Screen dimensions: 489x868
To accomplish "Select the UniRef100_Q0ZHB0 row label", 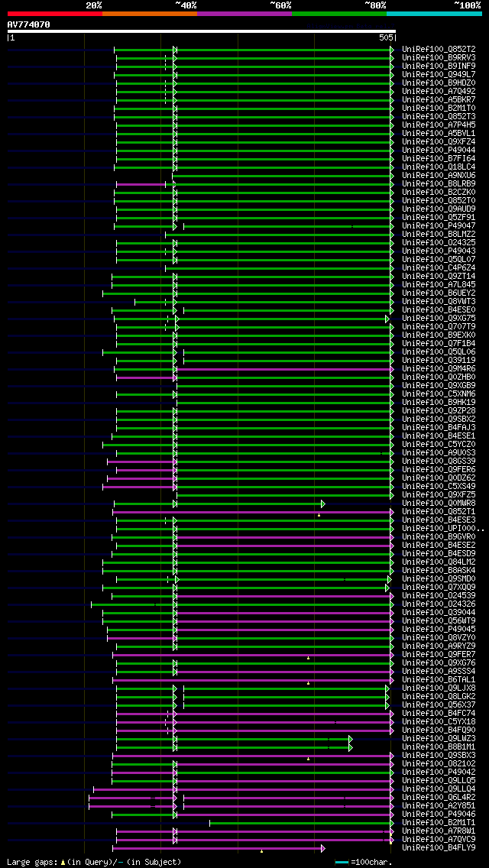I will [439, 377].
